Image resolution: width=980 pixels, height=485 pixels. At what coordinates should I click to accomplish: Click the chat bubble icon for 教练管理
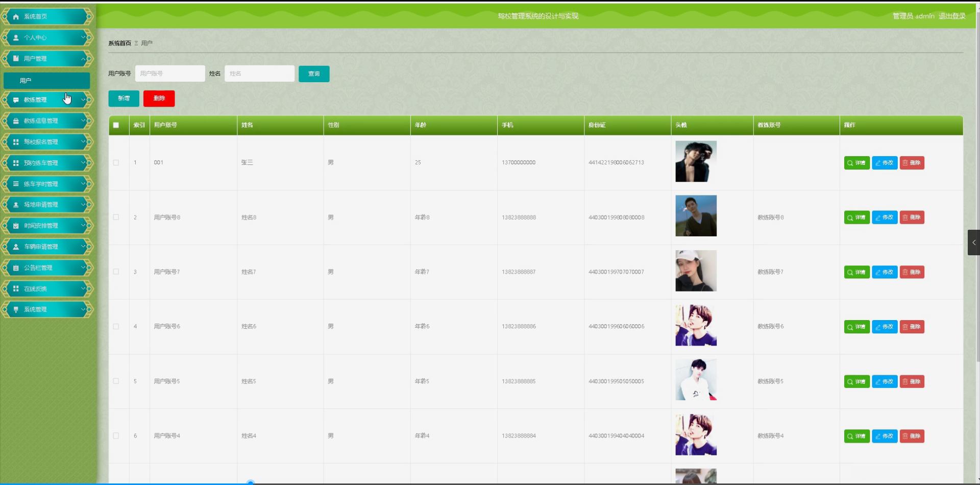[x=16, y=100]
